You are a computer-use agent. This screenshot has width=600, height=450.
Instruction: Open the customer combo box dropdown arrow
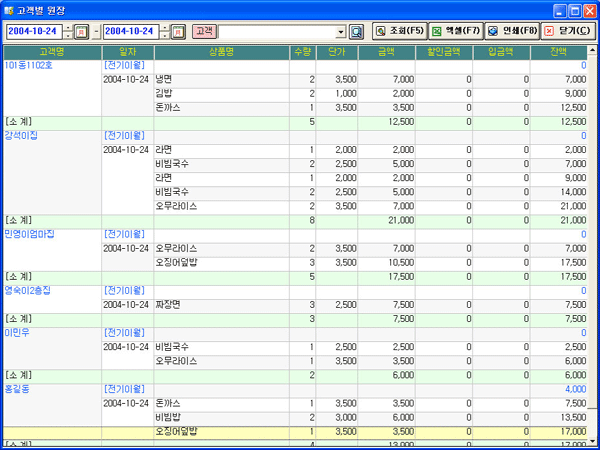click(341, 32)
